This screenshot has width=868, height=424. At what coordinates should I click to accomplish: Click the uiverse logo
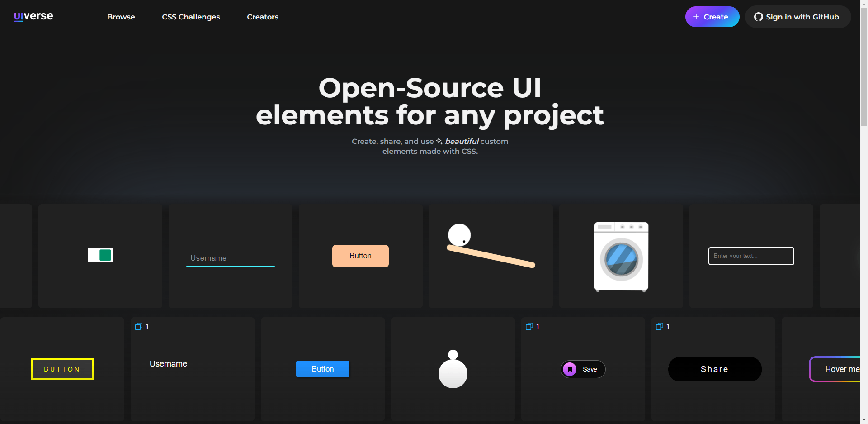[x=33, y=17]
